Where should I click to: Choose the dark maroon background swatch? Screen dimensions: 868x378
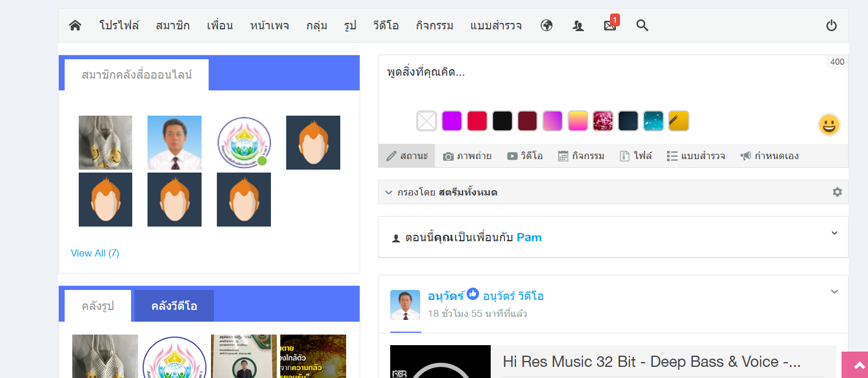[528, 121]
